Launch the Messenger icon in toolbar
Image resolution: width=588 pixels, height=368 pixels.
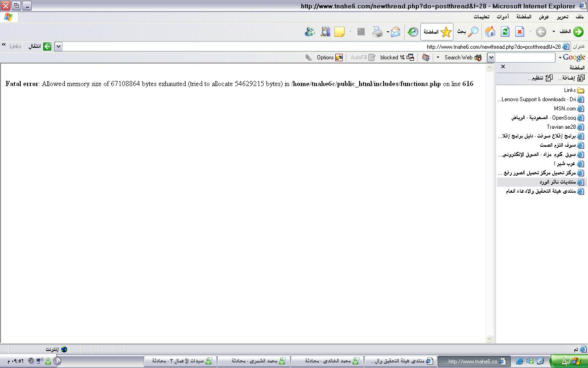tap(310, 32)
